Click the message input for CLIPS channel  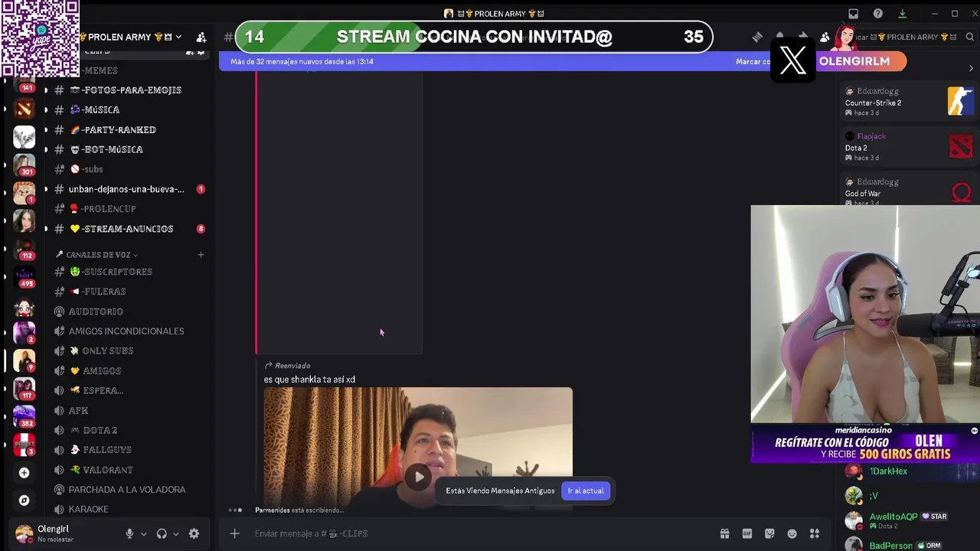(x=475, y=533)
